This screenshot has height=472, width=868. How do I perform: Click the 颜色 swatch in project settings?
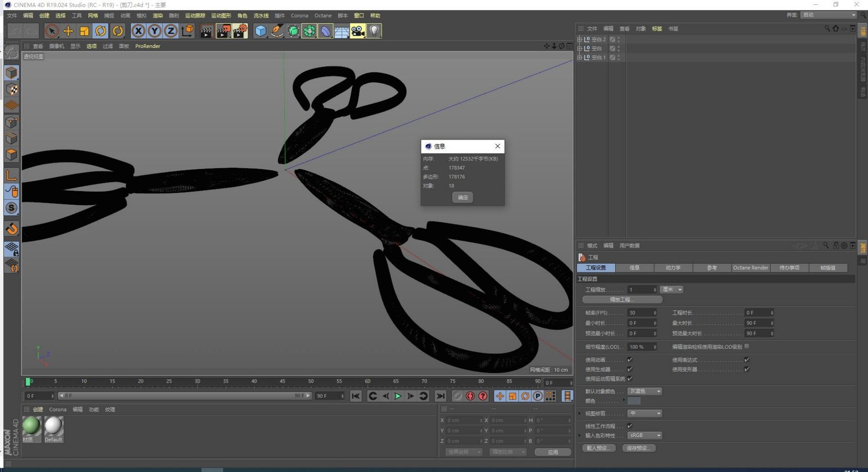(634, 401)
